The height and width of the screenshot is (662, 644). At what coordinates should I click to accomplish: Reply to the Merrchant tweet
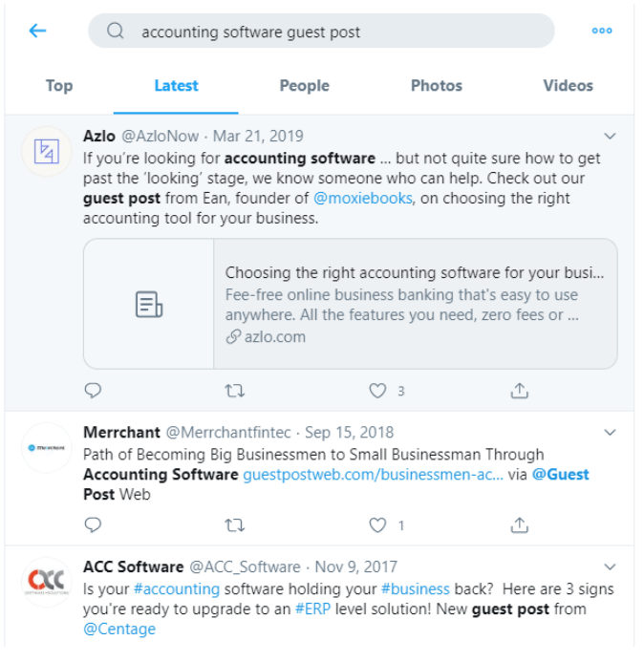pos(93,525)
